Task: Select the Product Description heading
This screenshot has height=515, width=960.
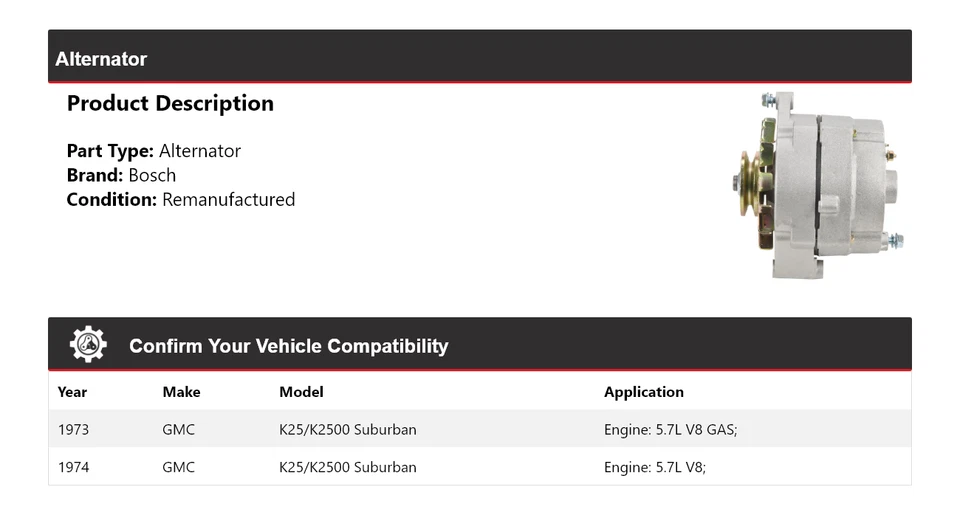Action: 170,104
